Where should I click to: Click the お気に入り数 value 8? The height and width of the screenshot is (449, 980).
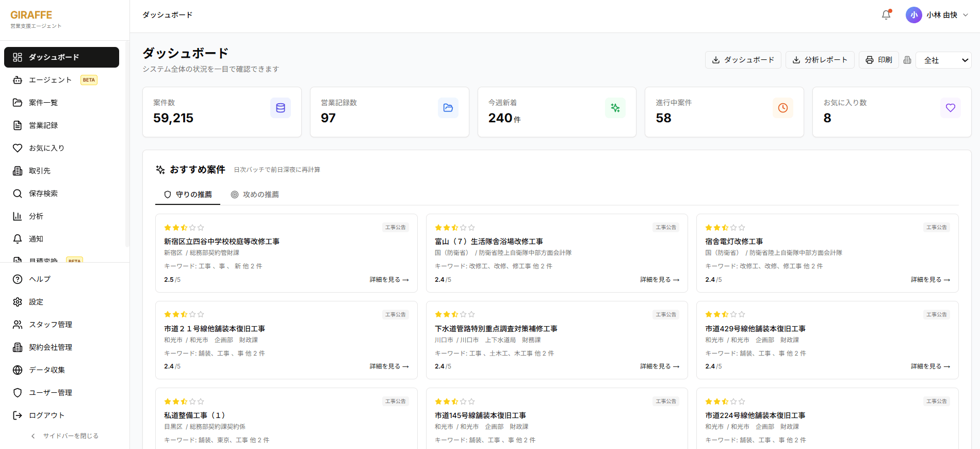[x=827, y=118]
